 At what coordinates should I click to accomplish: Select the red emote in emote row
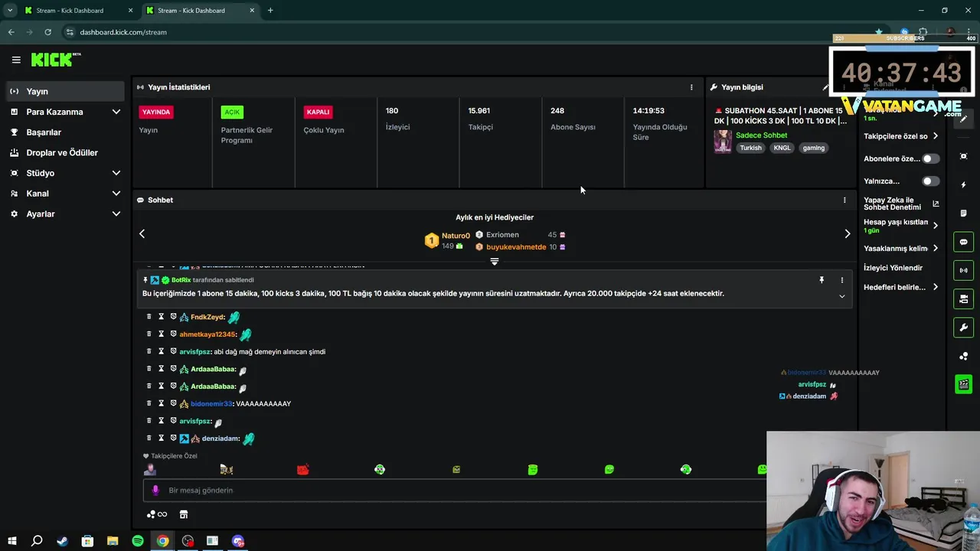tap(302, 469)
